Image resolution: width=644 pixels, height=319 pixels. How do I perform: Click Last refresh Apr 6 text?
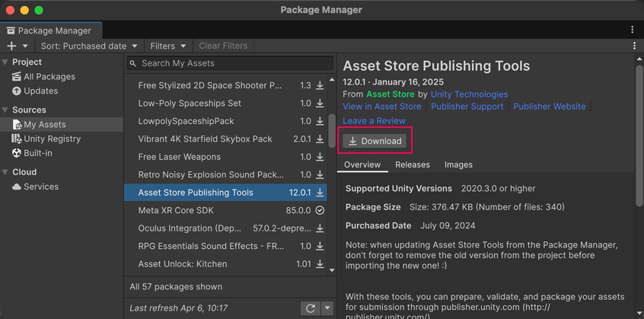point(178,308)
